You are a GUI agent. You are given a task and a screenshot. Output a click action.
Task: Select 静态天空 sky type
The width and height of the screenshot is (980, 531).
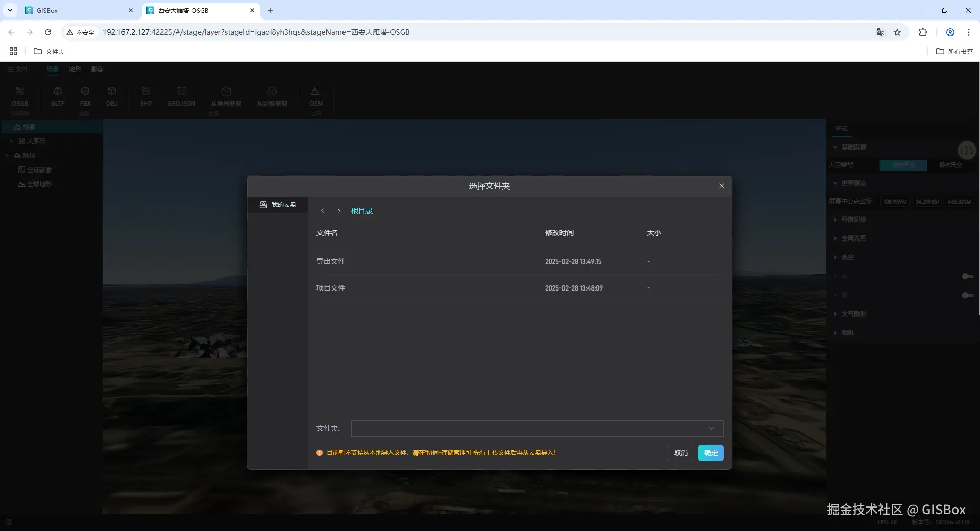coord(950,165)
